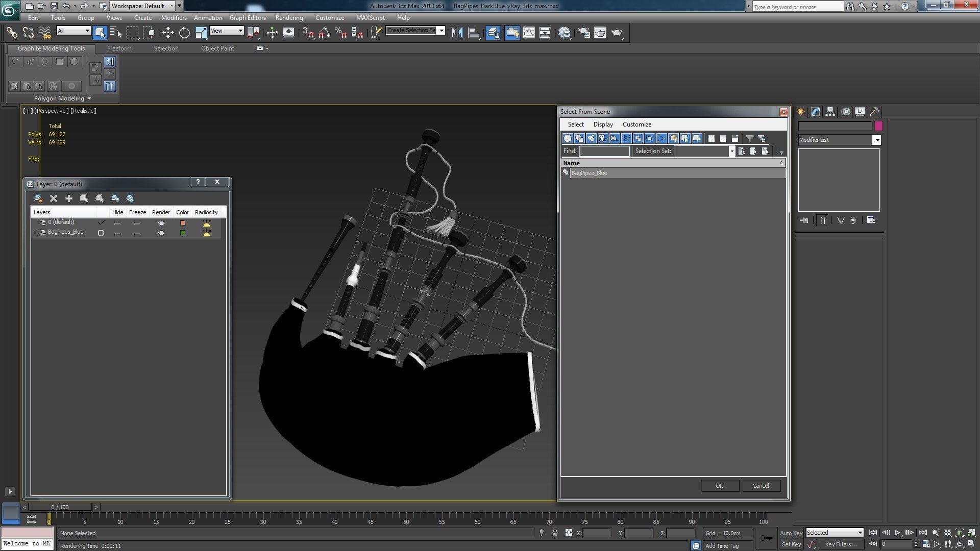
Task: Make BagPipes_Blue the current layer checkbox
Action: coord(101,233)
